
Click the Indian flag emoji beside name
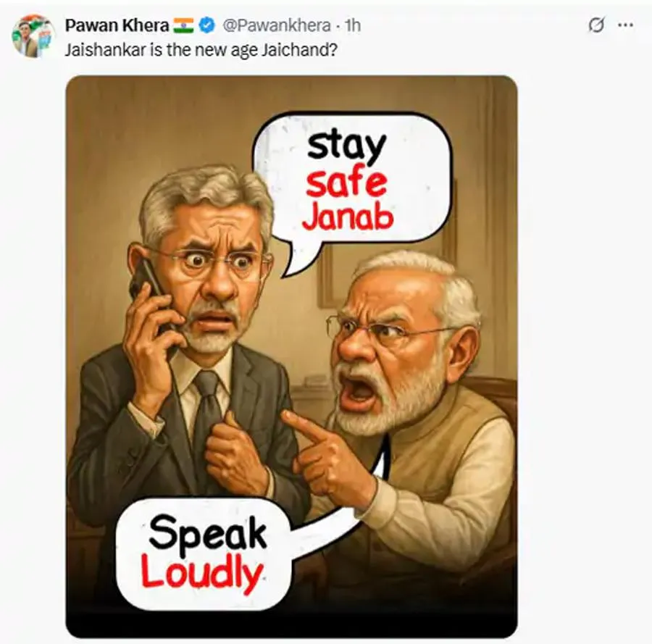(x=183, y=26)
